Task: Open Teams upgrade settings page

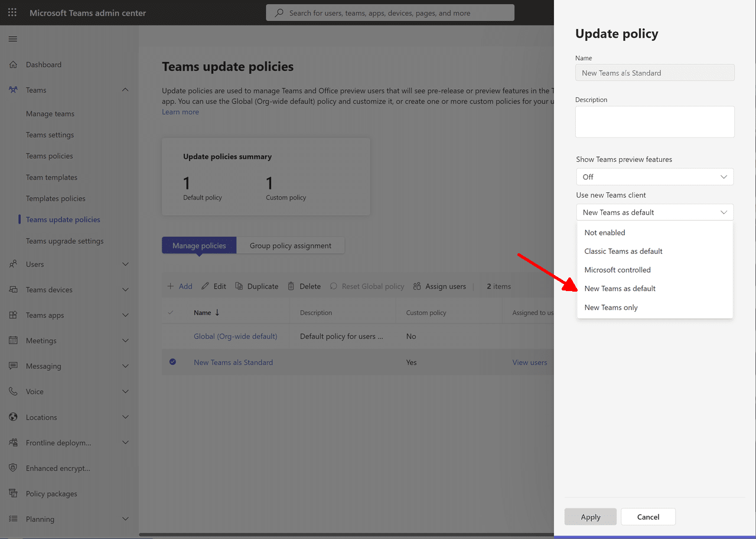Action: click(x=64, y=241)
